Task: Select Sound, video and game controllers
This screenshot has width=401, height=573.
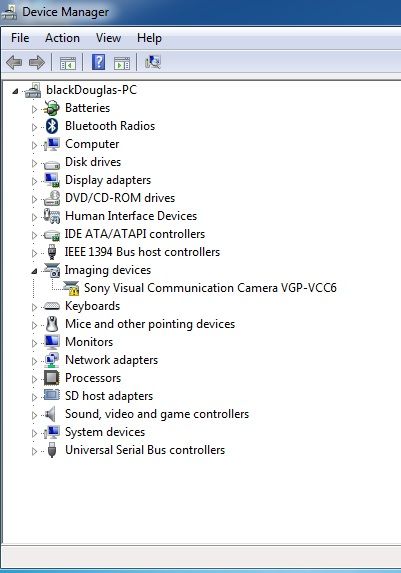Action: pos(157,414)
